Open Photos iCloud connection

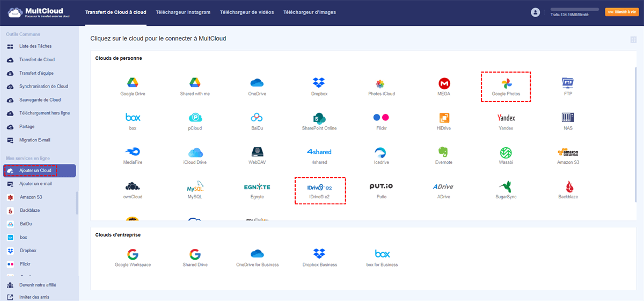tap(382, 87)
